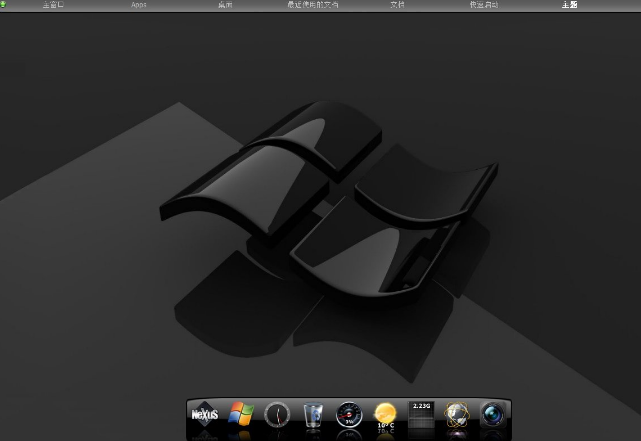Open the Nexus dock logo icon

coord(205,414)
